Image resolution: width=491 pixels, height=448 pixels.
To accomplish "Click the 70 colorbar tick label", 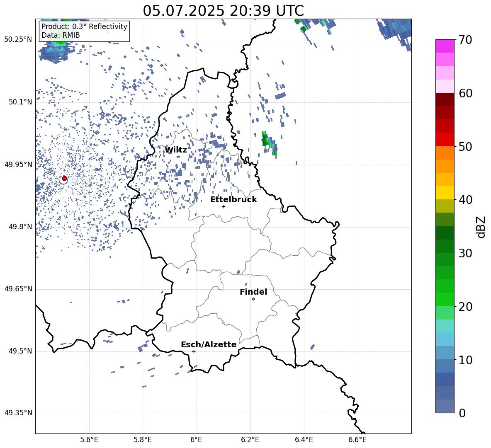I will 465,40.
